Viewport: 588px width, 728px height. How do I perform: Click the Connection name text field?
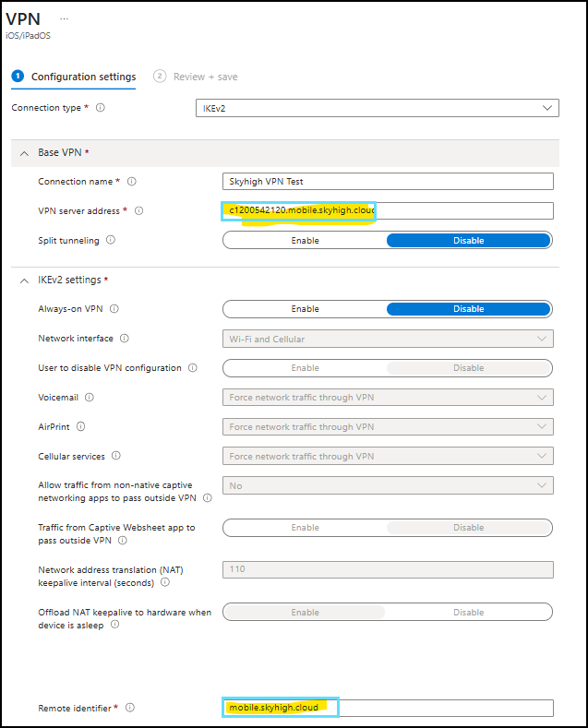(388, 182)
